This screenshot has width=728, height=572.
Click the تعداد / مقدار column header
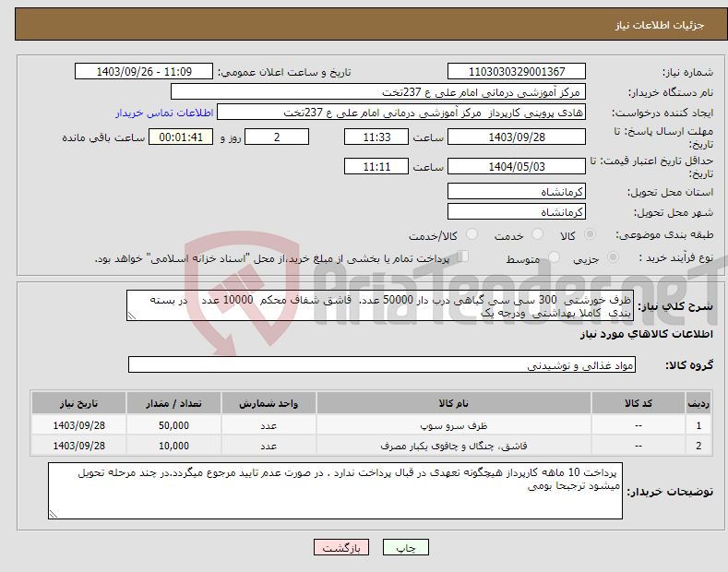point(173,403)
